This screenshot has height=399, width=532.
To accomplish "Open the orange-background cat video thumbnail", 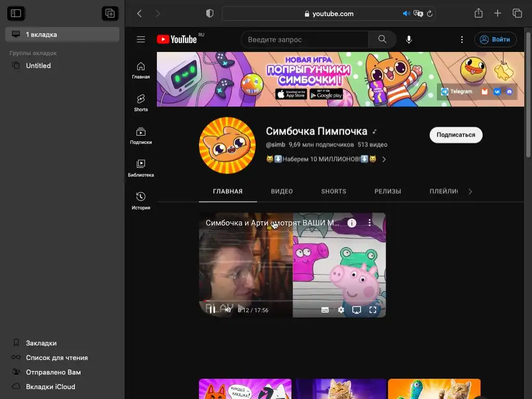I will [434, 389].
